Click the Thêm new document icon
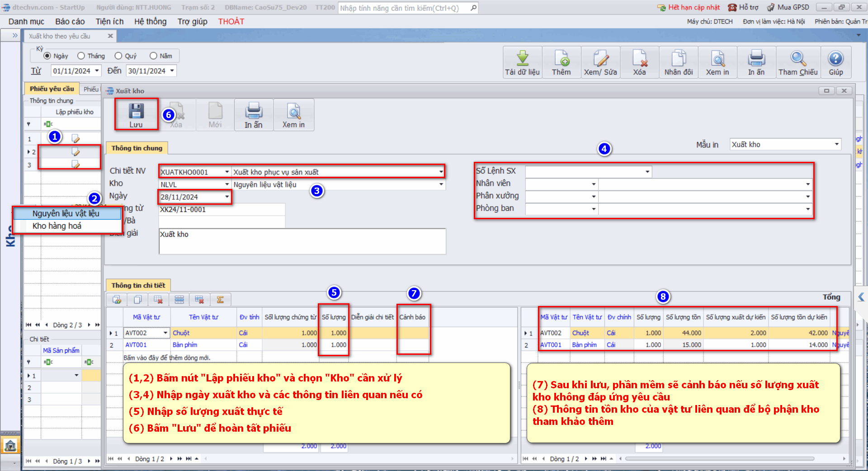 (x=561, y=59)
